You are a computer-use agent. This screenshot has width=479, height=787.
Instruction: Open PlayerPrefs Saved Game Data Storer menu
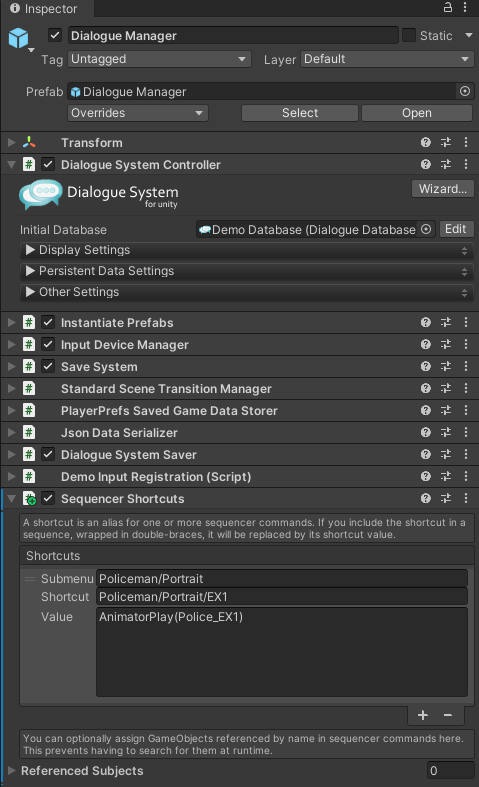coord(466,411)
